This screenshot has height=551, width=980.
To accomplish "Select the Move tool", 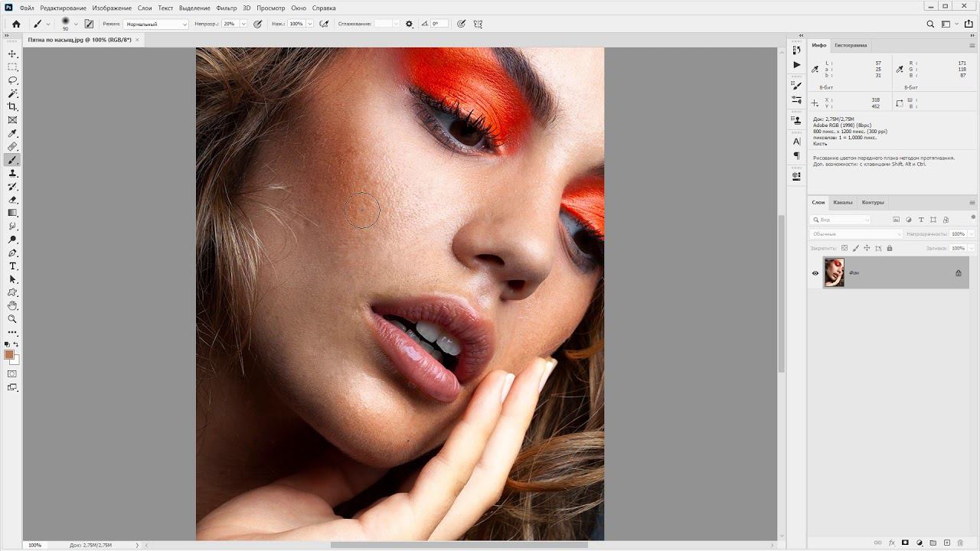I will [12, 54].
